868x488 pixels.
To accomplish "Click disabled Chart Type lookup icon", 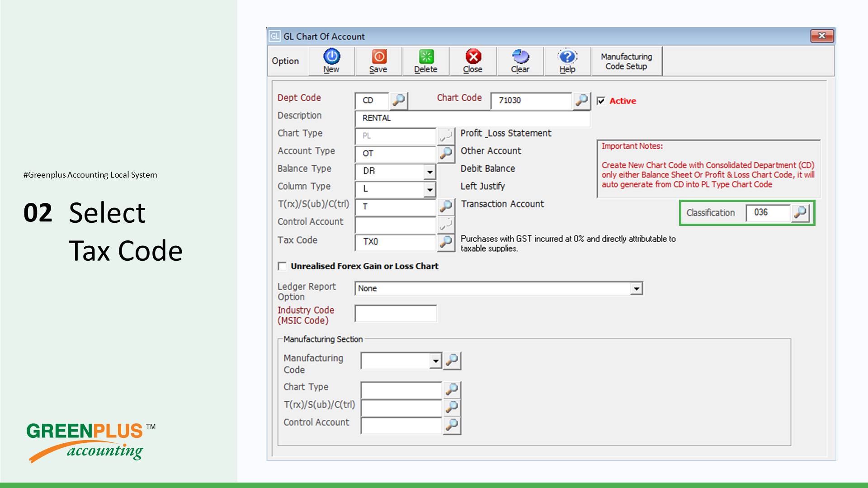I will (446, 136).
